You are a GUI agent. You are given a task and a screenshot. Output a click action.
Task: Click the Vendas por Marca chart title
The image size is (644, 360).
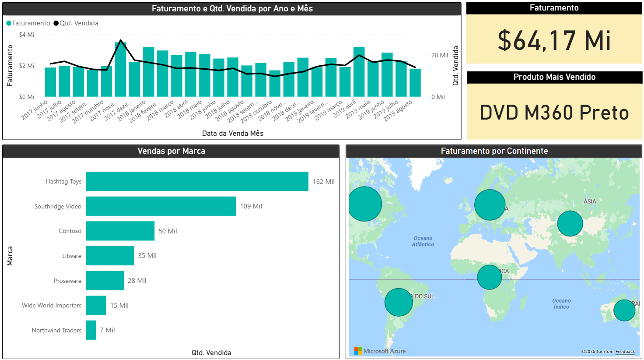tap(171, 151)
